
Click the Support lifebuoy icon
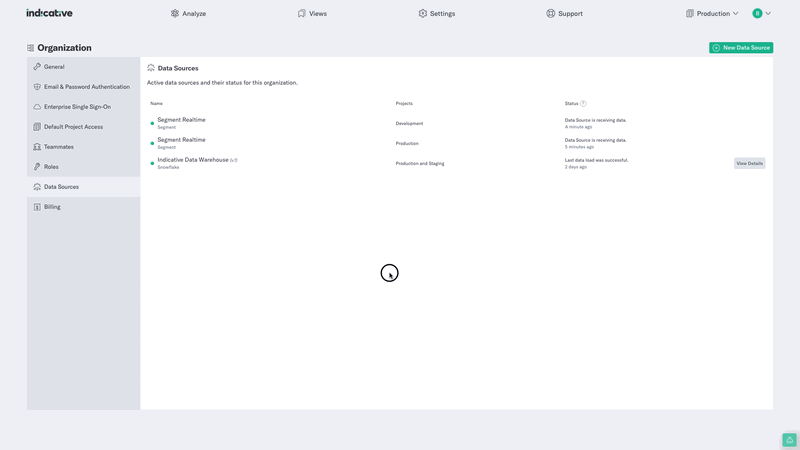551,13
